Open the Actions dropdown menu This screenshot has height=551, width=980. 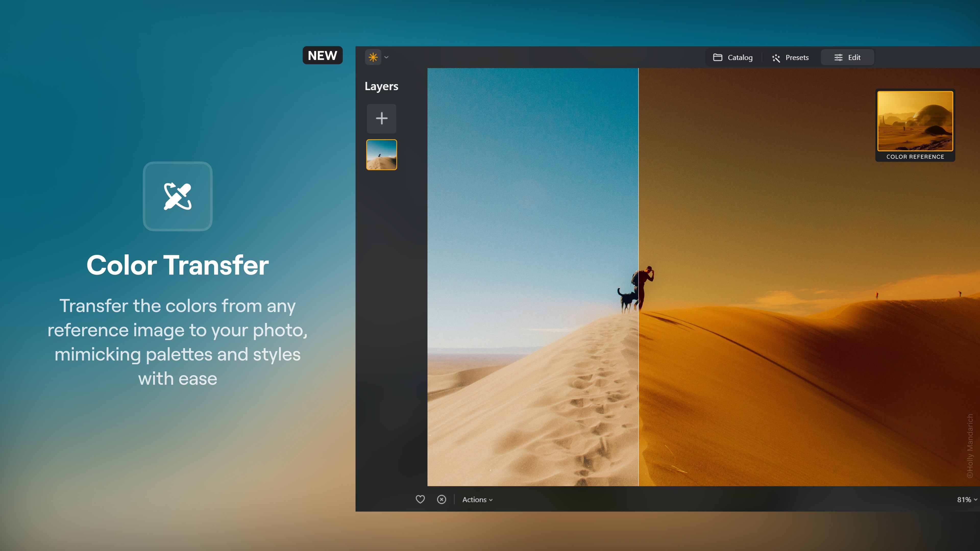click(477, 500)
